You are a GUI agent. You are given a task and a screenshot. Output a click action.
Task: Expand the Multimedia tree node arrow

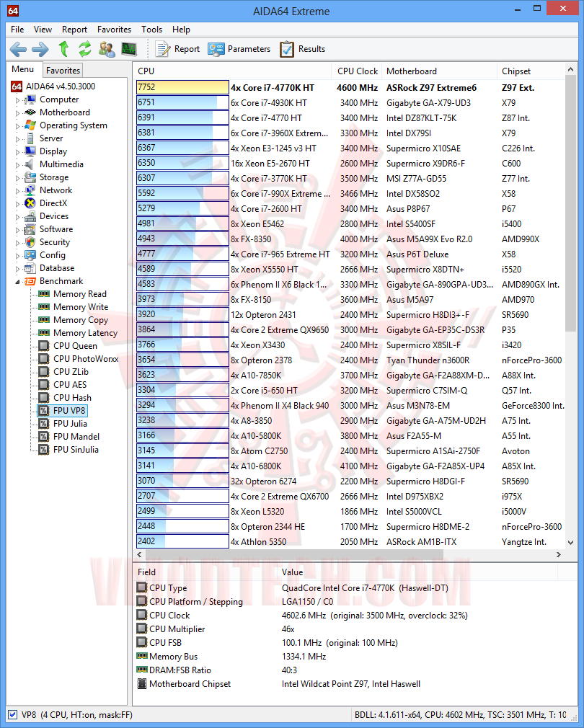(x=17, y=165)
